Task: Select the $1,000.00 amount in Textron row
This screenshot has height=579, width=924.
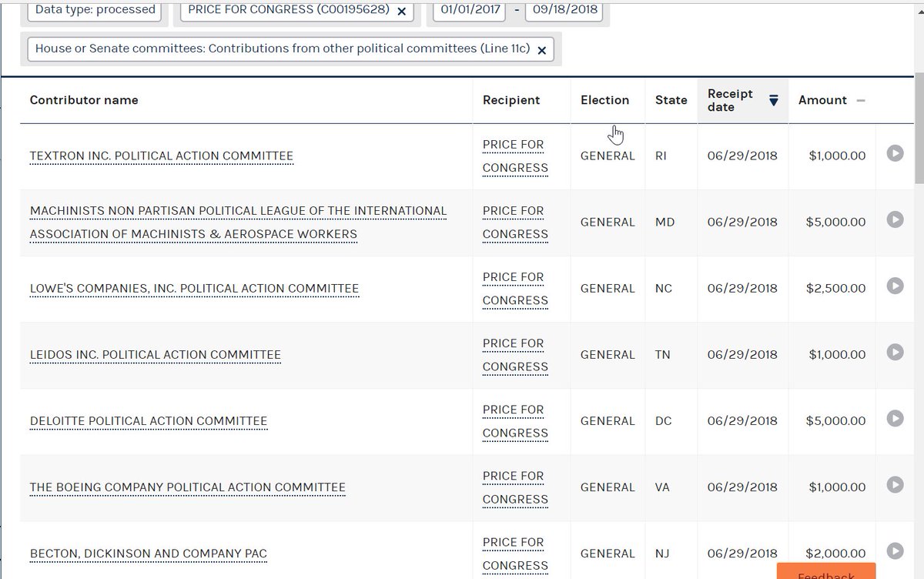Action: [837, 156]
